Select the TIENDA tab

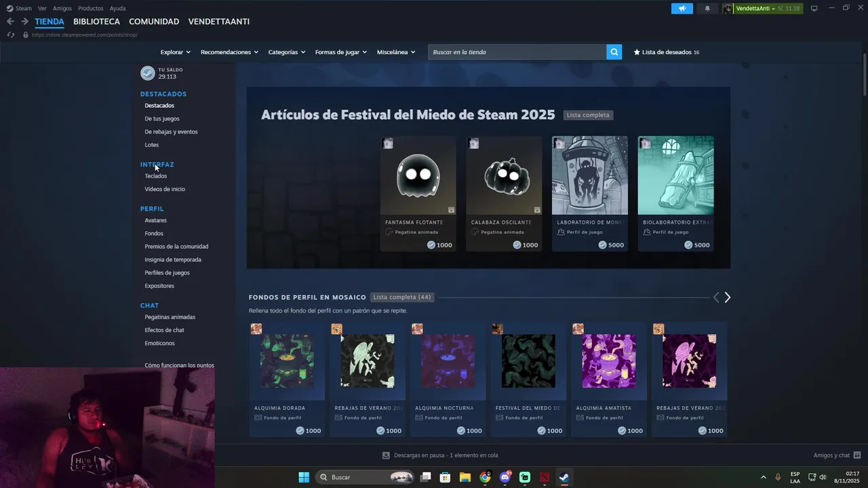tap(50, 22)
